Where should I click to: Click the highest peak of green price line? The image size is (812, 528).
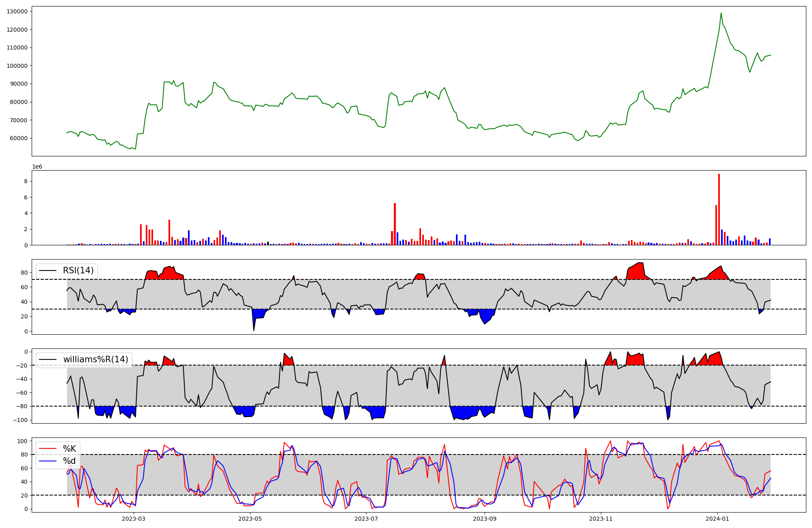pos(721,13)
